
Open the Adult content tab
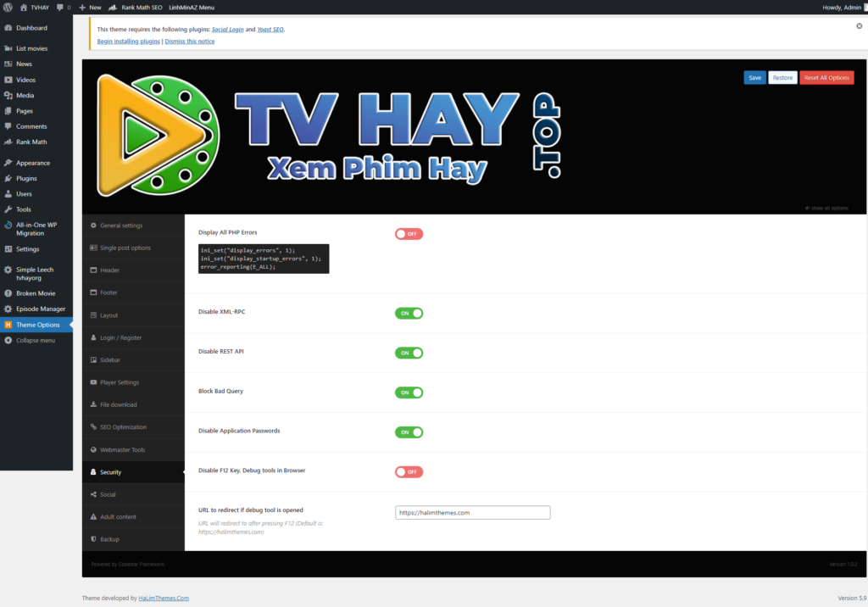133,517
